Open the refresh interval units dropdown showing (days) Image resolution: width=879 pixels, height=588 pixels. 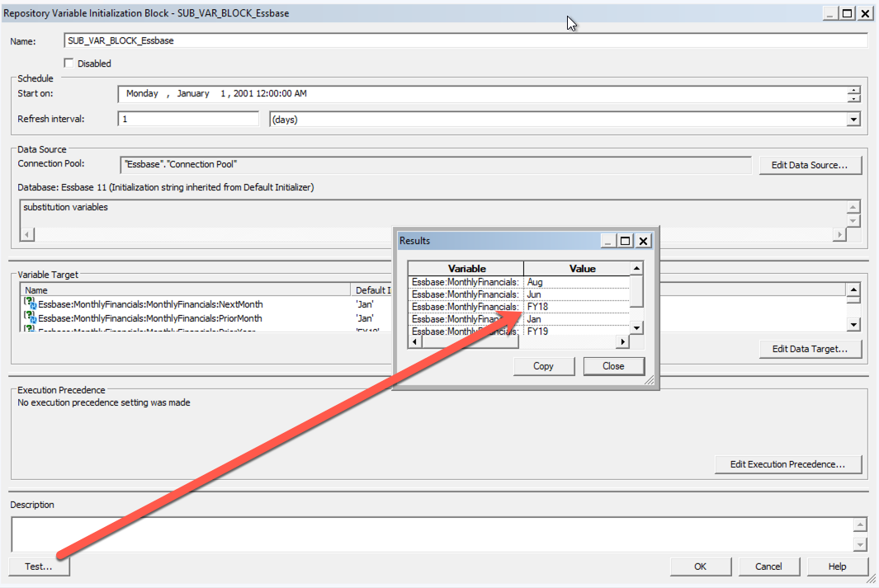[x=853, y=120]
